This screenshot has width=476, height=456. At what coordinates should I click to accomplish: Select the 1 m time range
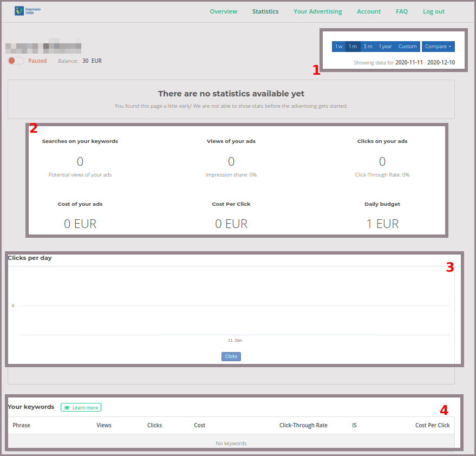pos(353,47)
